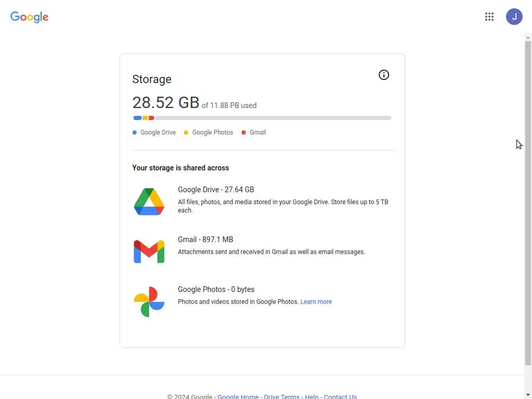Click the storage info icon
This screenshot has width=532, height=399.
pos(383,75)
